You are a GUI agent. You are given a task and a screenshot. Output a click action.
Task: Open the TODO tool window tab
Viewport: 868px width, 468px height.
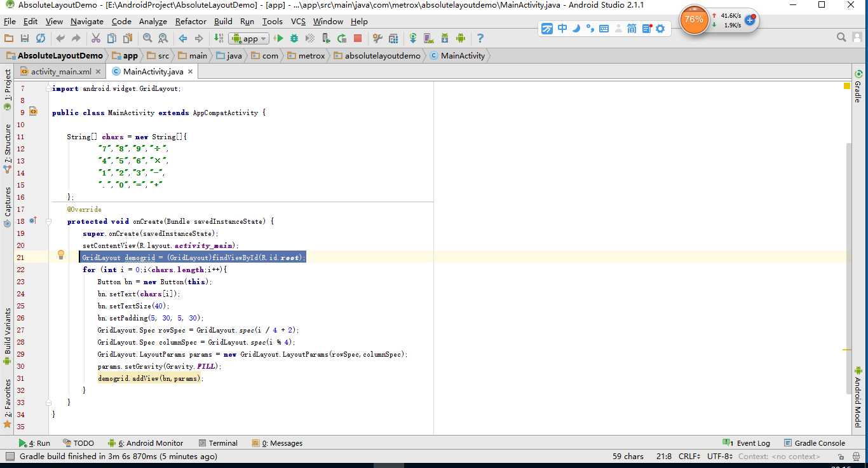click(78, 443)
